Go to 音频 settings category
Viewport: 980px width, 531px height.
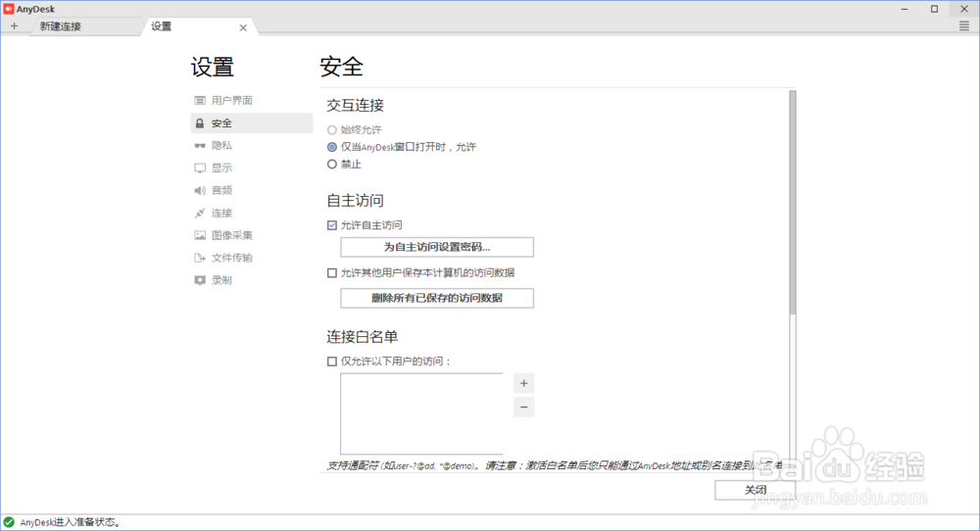tap(251, 190)
